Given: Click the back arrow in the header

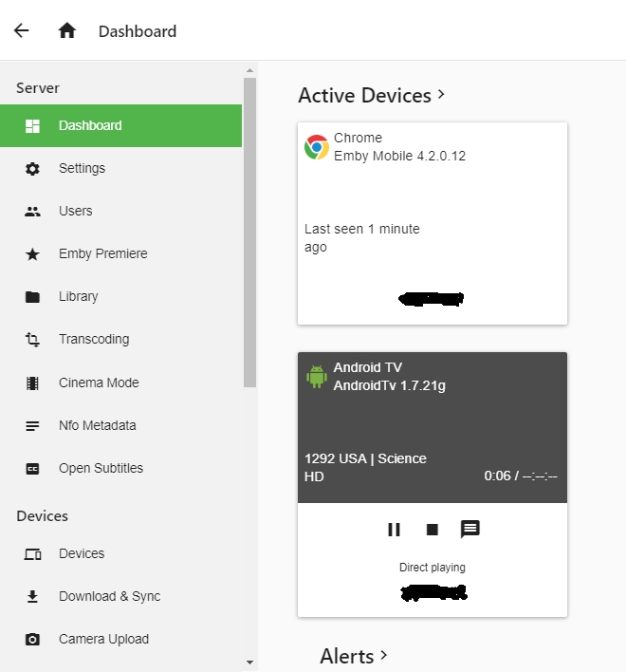Looking at the screenshot, I should pyautogui.click(x=22, y=31).
